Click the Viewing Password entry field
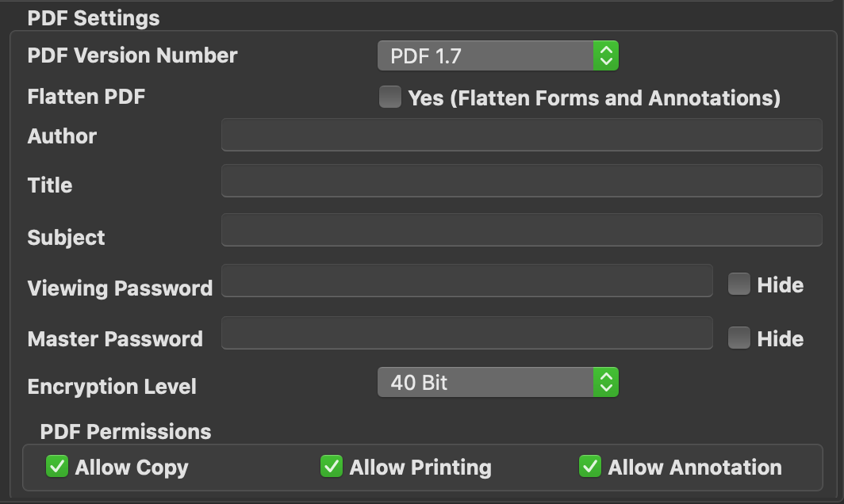The image size is (844, 504). coord(467,281)
